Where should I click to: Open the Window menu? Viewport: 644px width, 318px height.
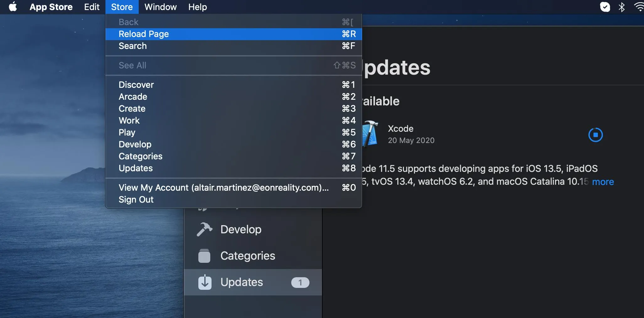160,7
